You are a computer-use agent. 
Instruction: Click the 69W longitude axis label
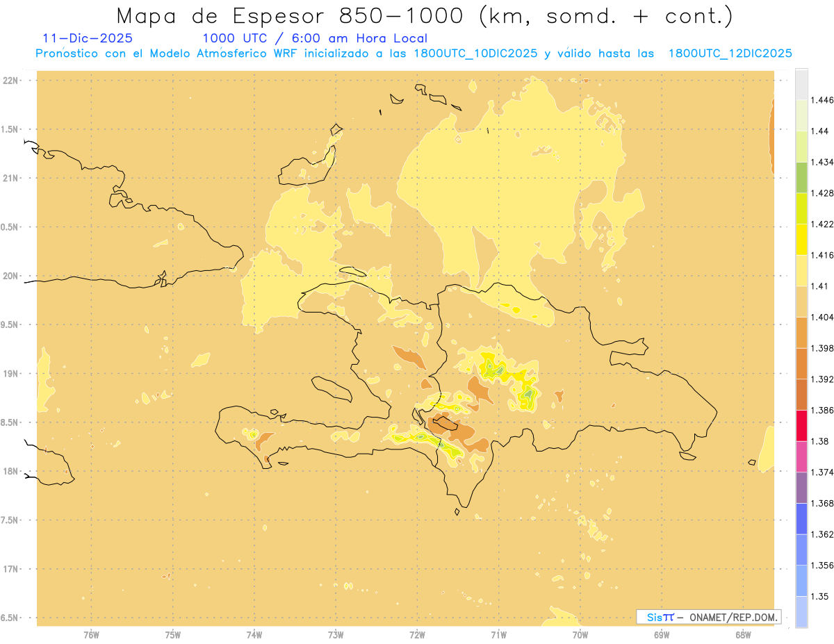click(662, 634)
